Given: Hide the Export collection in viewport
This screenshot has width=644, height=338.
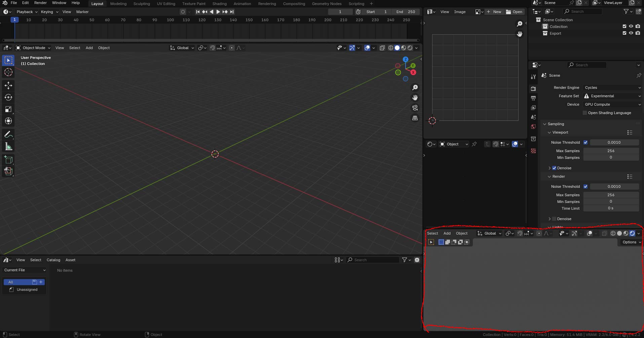Looking at the screenshot, I should (x=631, y=33).
